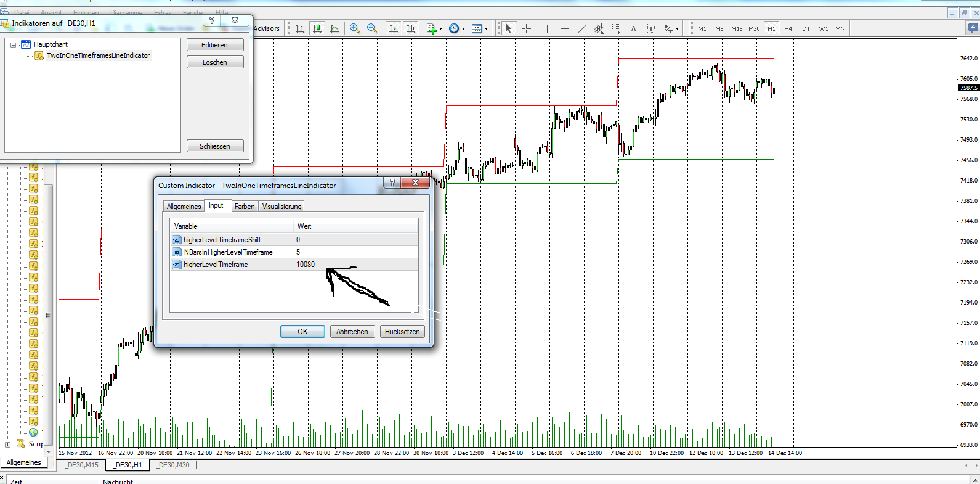Zoom in on the chart

(x=355, y=28)
